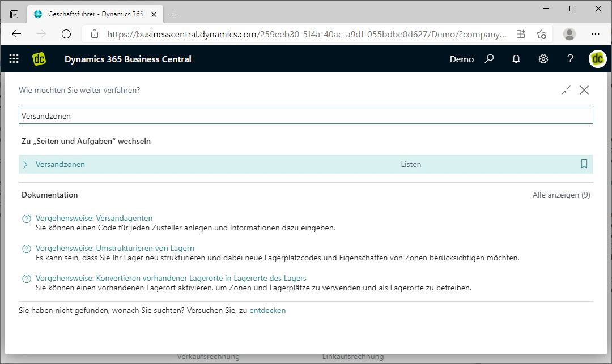Click the green dc company logo
This screenshot has height=364, width=612.
tap(39, 59)
